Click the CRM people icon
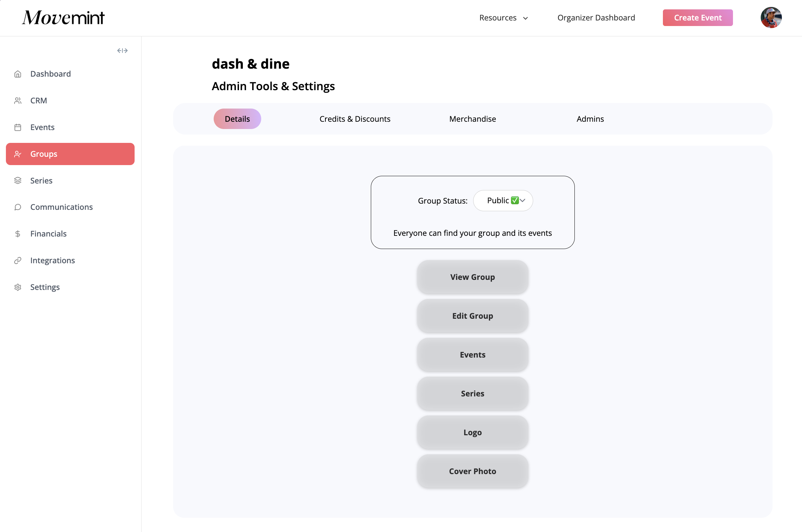Image resolution: width=802 pixels, height=532 pixels. click(18, 101)
